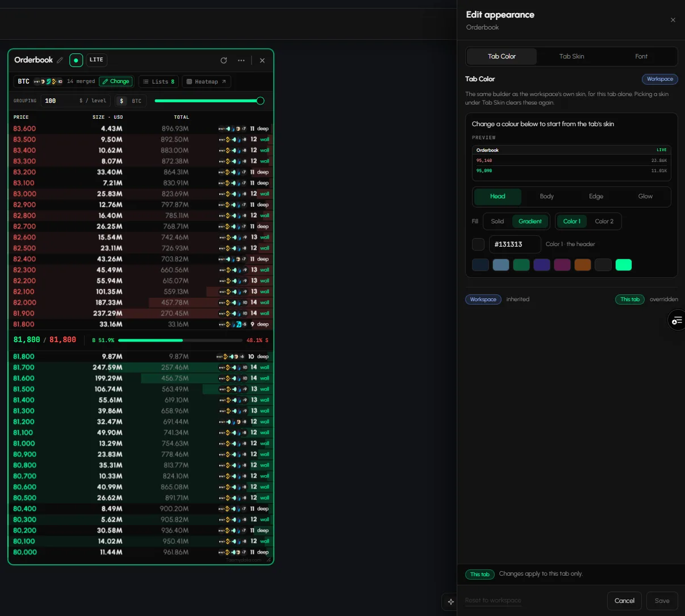Viewport: 685px width, 616px height.
Task: Open the Lists 8 selector
Action: pos(158,81)
